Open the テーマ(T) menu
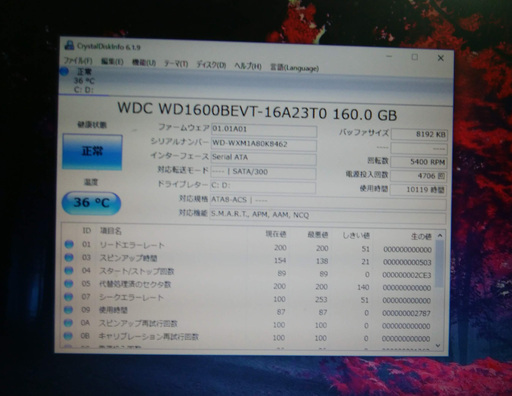The image size is (512, 396). tap(176, 64)
